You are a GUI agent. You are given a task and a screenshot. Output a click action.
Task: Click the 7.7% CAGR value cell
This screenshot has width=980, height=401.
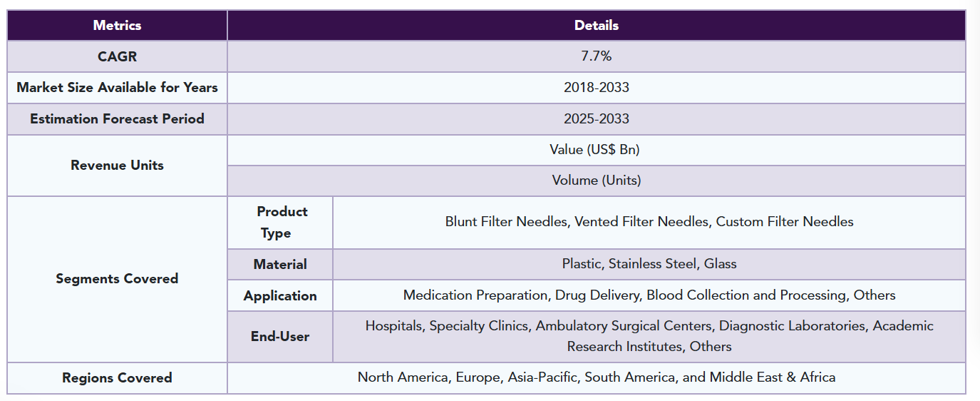[597, 56]
